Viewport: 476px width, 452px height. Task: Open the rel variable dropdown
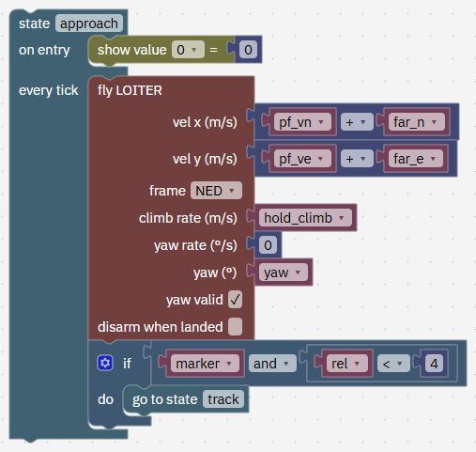(x=347, y=364)
